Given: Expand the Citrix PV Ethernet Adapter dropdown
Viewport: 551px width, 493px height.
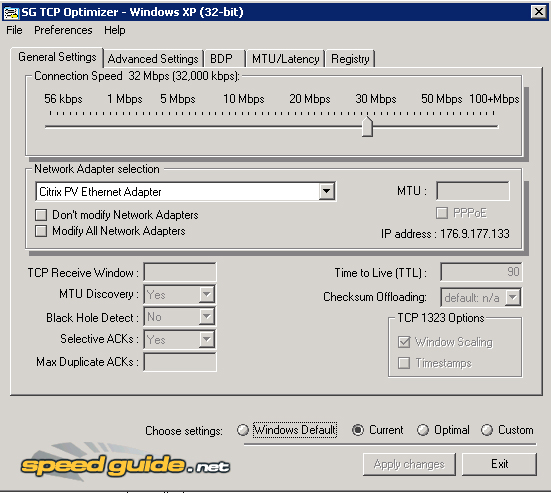Looking at the screenshot, I should tap(327, 192).
